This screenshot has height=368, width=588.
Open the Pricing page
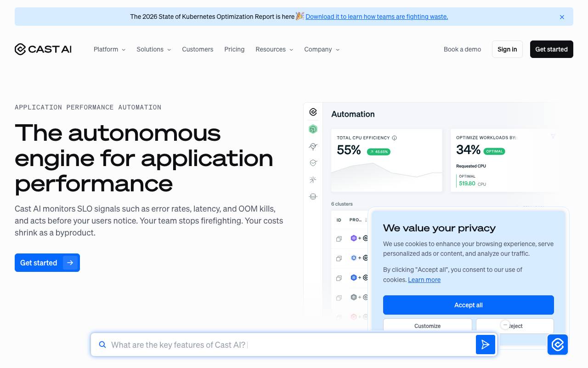pos(234,49)
